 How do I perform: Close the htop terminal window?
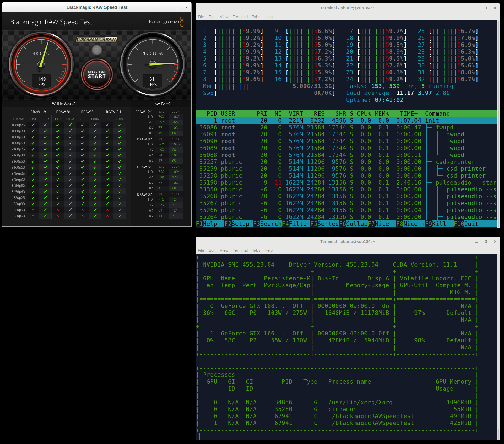(495, 8)
